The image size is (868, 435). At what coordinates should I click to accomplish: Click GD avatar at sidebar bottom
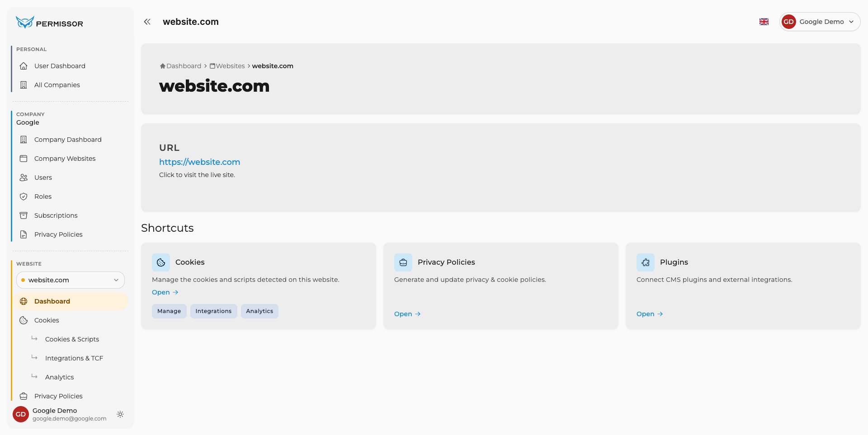point(21,414)
